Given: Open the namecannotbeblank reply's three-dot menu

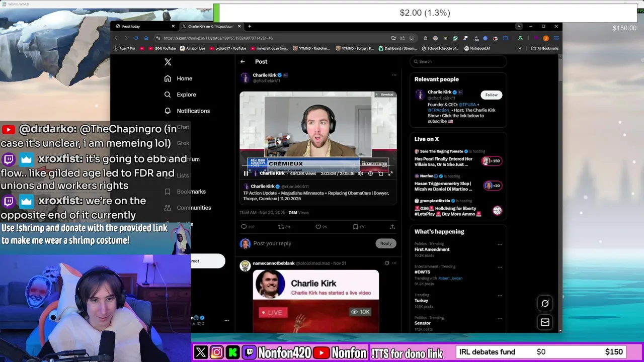Looking at the screenshot, I should (x=394, y=263).
